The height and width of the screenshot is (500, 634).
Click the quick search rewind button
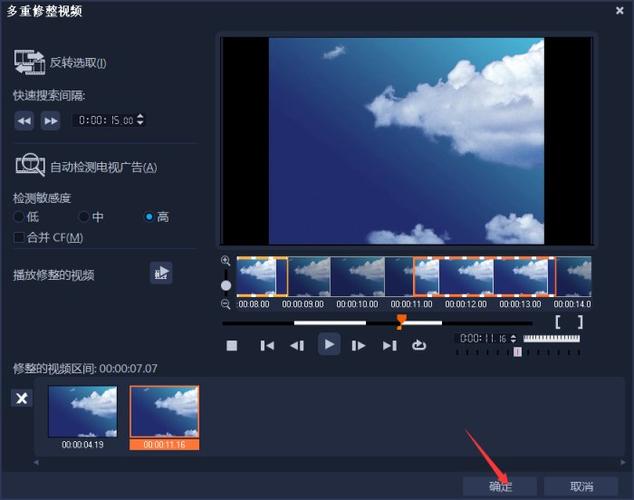pos(24,121)
